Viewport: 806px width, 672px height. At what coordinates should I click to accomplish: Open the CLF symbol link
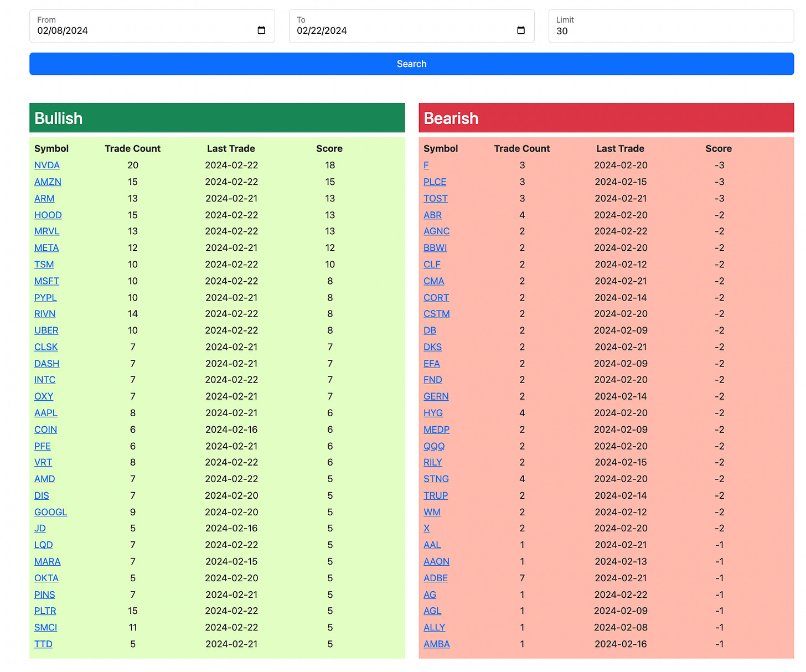(432, 265)
